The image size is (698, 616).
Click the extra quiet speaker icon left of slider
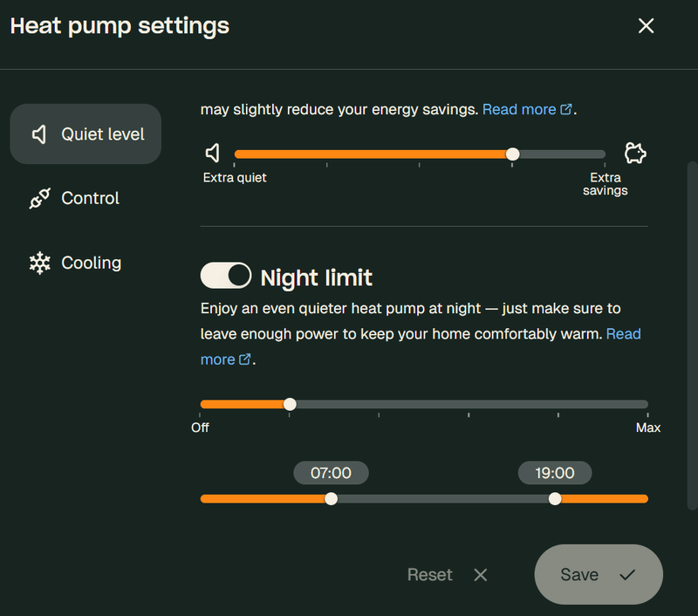pos(212,154)
